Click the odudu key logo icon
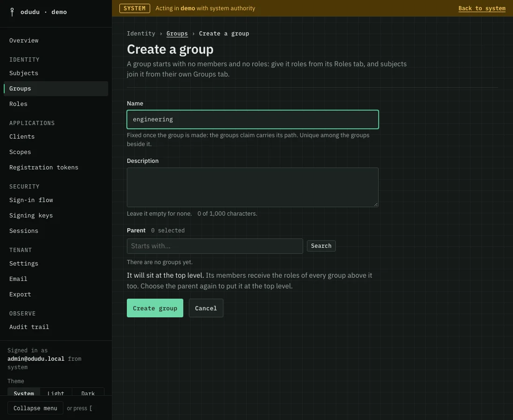Screen dimensions: 513x420 tap(12, 12)
